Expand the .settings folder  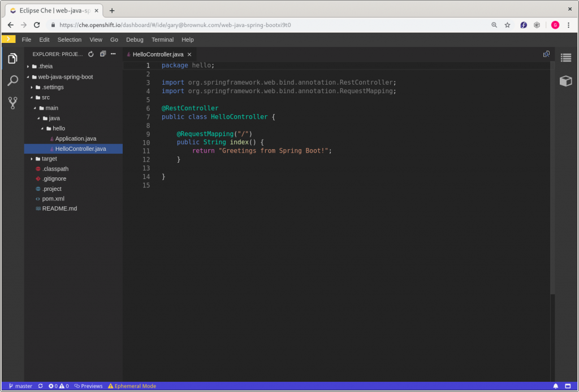click(53, 87)
